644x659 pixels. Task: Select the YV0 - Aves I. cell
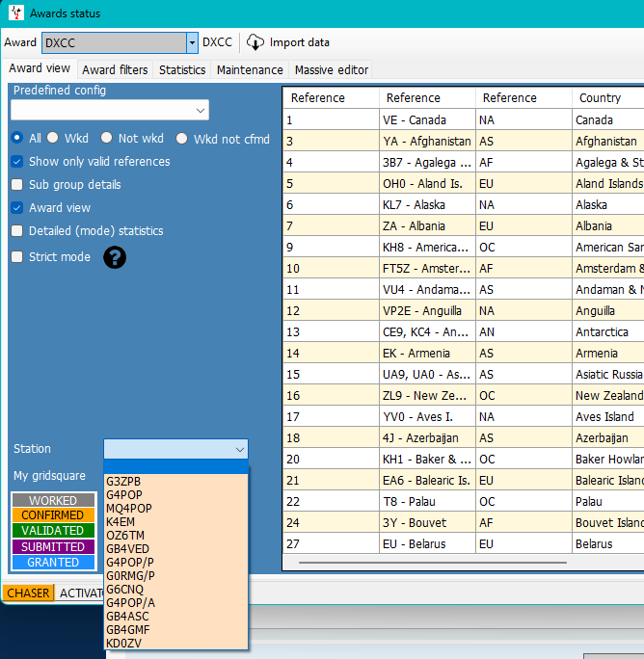[x=427, y=416]
